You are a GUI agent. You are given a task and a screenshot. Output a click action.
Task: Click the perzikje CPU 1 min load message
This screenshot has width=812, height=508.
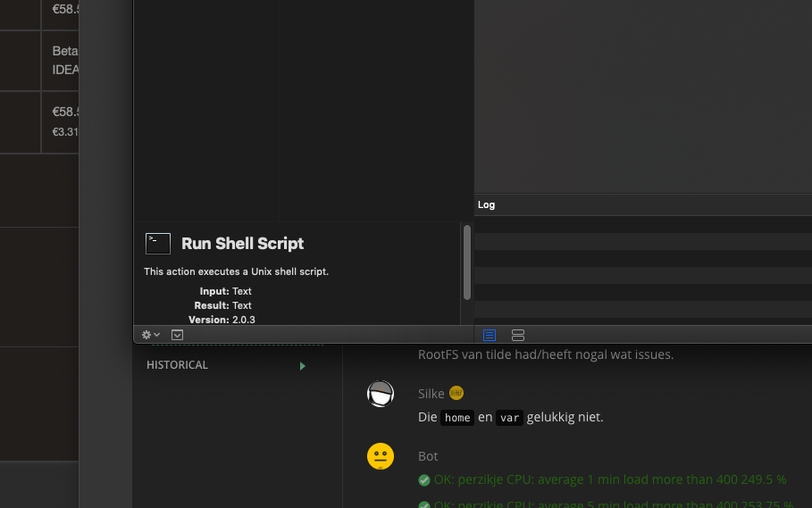tap(609, 479)
